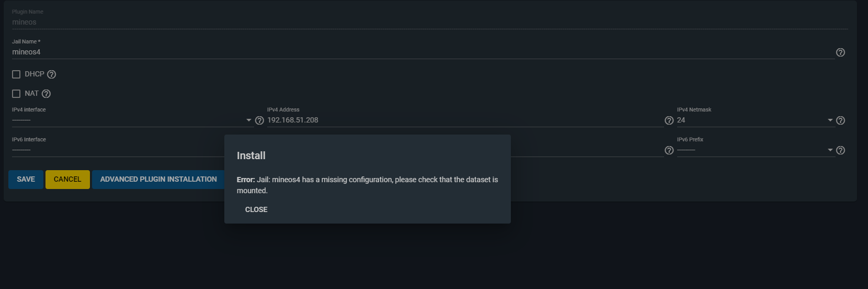Click into the Jail Name field
The height and width of the screenshot is (289, 868).
coord(423,52)
